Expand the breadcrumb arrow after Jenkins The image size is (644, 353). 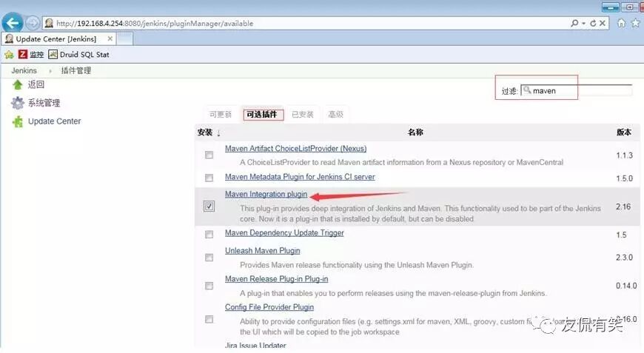point(50,71)
